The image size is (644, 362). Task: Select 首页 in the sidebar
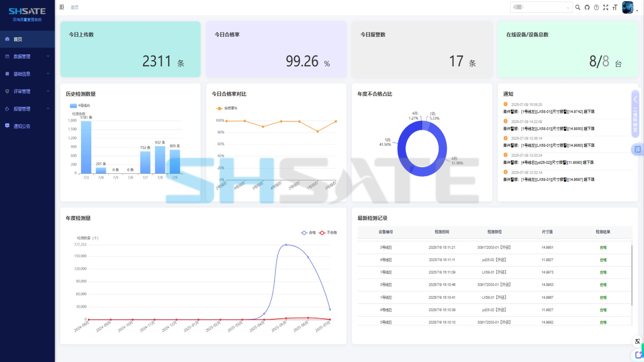(18, 39)
